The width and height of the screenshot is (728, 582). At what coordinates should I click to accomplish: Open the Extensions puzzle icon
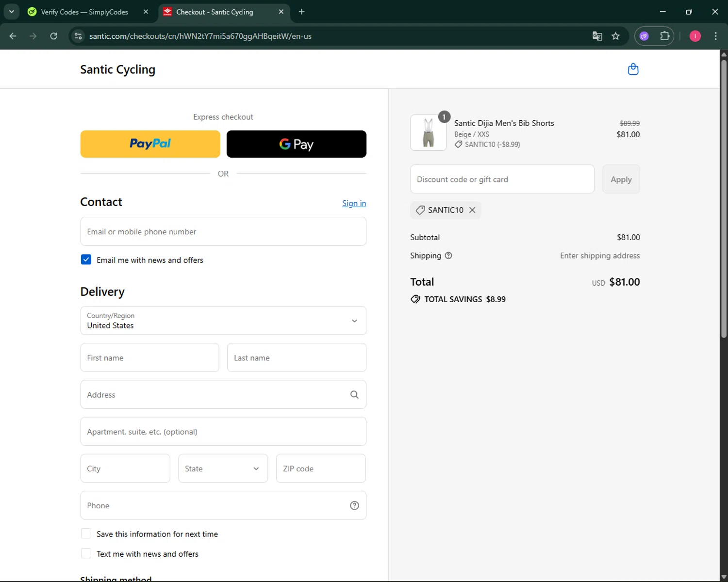[664, 36]
